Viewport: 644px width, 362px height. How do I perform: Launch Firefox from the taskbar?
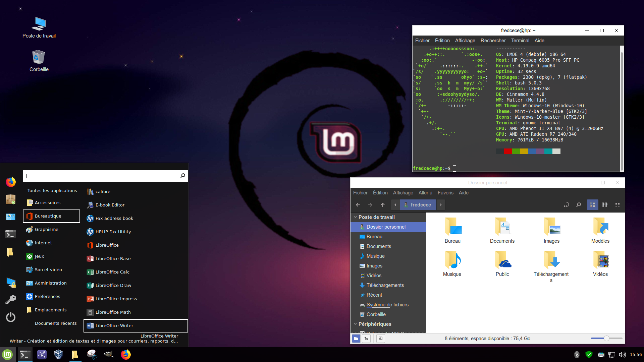coord(126,355)
